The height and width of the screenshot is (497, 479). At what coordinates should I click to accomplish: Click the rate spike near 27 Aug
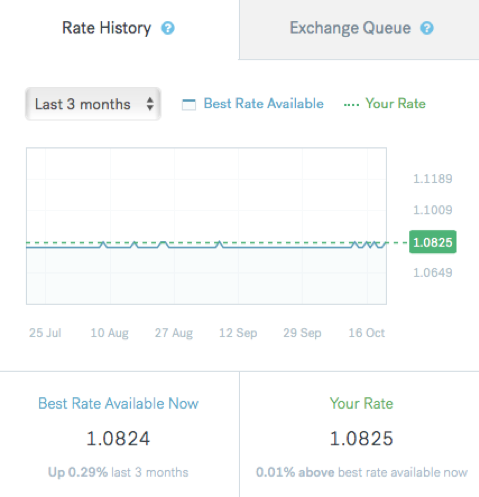[163, 244]
